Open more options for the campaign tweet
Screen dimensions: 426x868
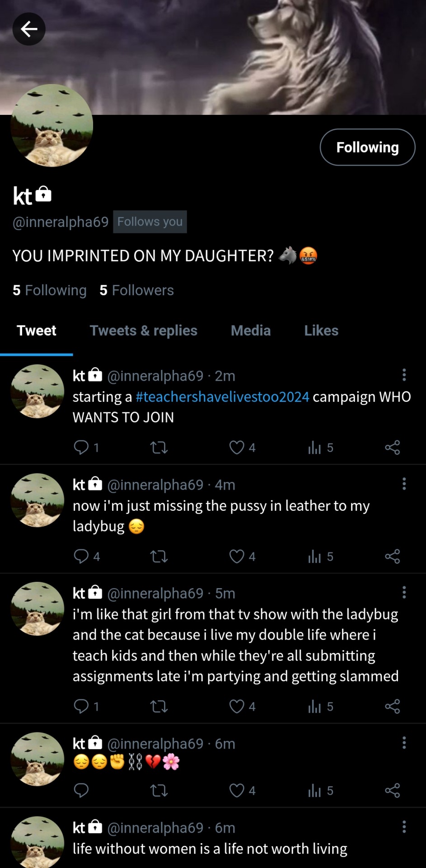click(x=404, y=375)
